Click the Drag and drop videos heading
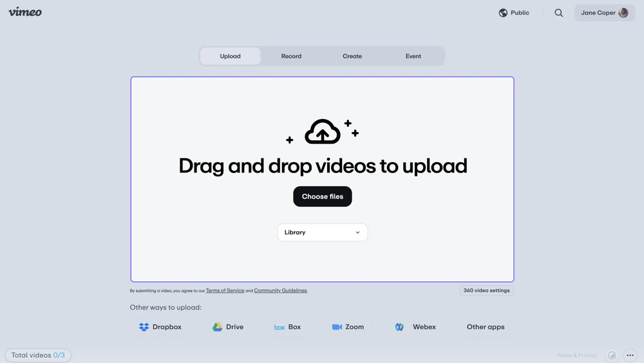This screenshot has width=644, height=363. pyautogui.click(x=323, y=166)
